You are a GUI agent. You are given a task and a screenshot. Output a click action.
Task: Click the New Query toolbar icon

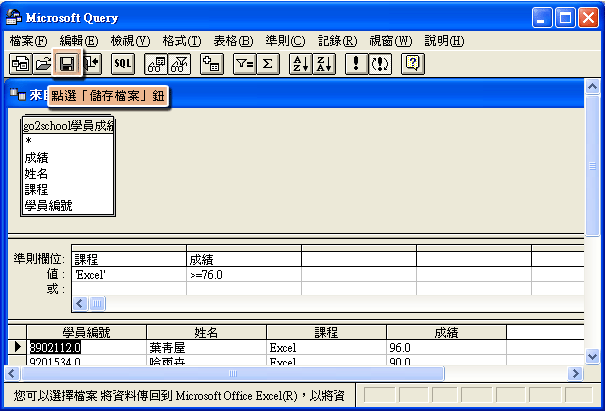(x=20, y=64)
